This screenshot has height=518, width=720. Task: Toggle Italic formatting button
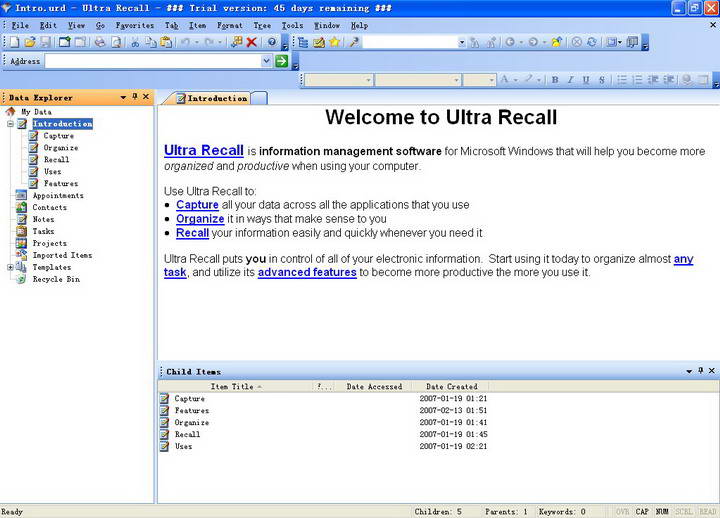(x=571, y=80)
